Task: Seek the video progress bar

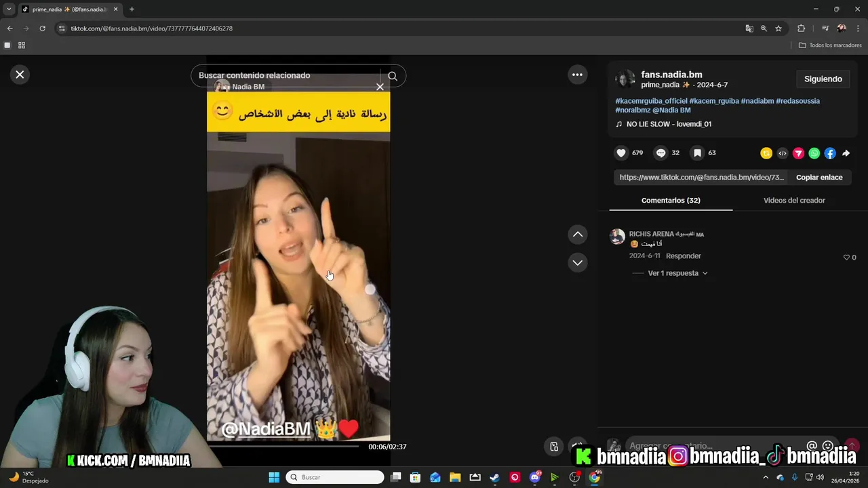Action: pos(283,447)
